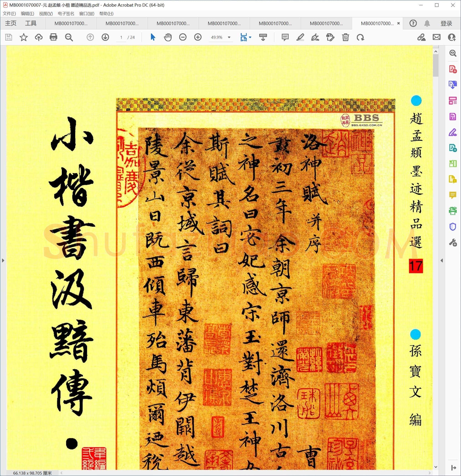Click in the page number field

coord(121,37)
